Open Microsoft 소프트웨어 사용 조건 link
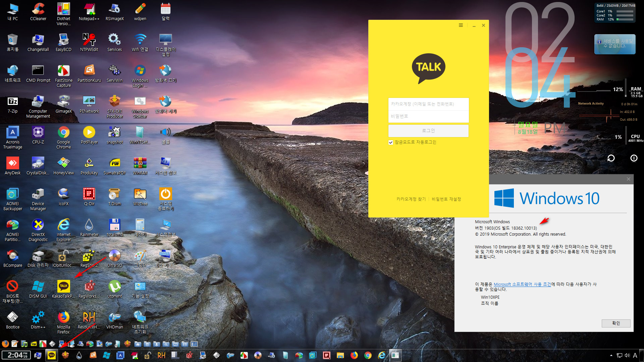Viewport: 644px width, 362px height. (522, 284)
